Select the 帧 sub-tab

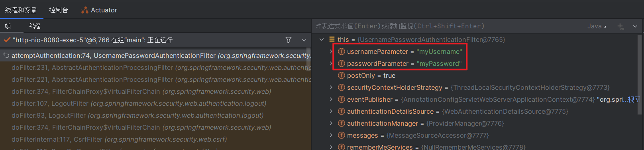(x=8, y=26)
